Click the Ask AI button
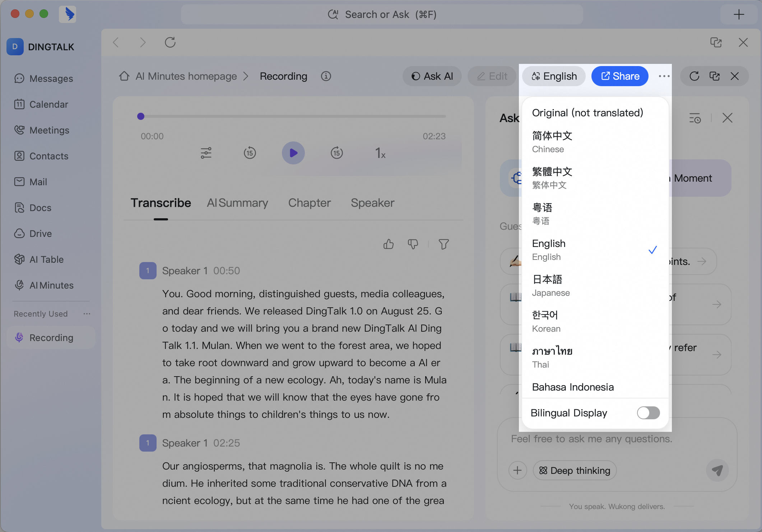This screenshot has height=532, width=762. coord(432,76)
